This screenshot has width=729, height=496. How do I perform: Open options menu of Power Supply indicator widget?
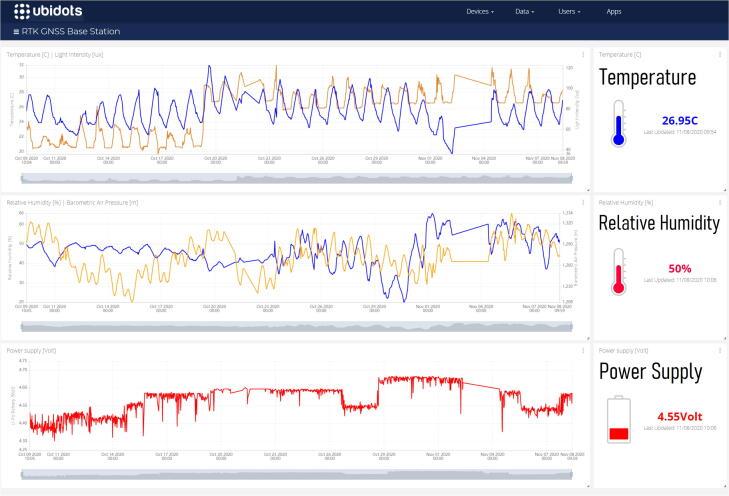coord(719,351)
